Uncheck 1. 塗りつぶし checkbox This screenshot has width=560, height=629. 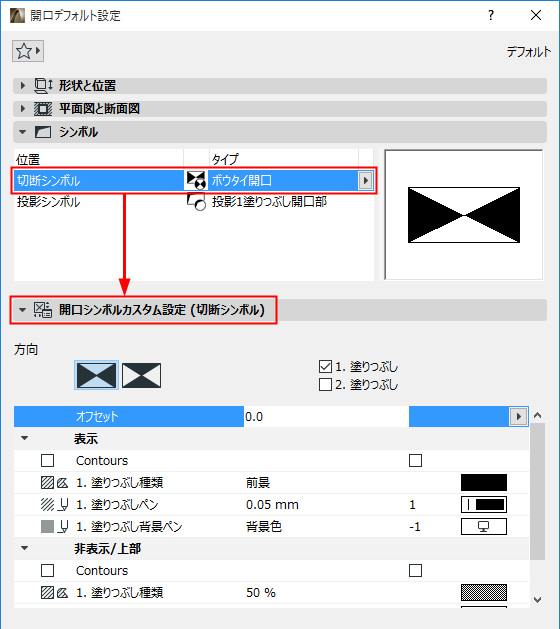(x=325, y=367)
